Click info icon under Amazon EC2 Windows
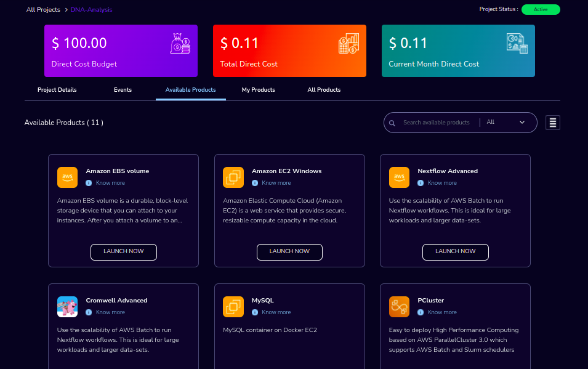This screenshot has height=369, width=588. point(255,183)
